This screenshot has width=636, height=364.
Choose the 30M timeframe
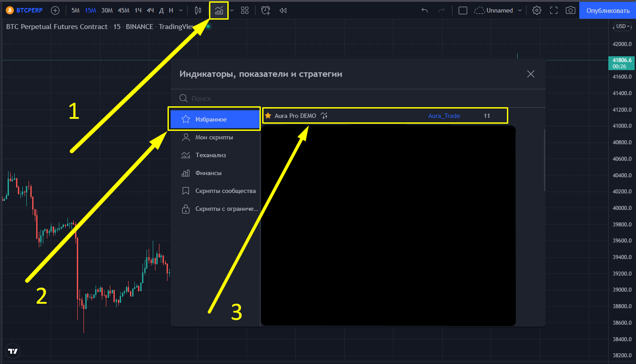[x=107, y=10]
